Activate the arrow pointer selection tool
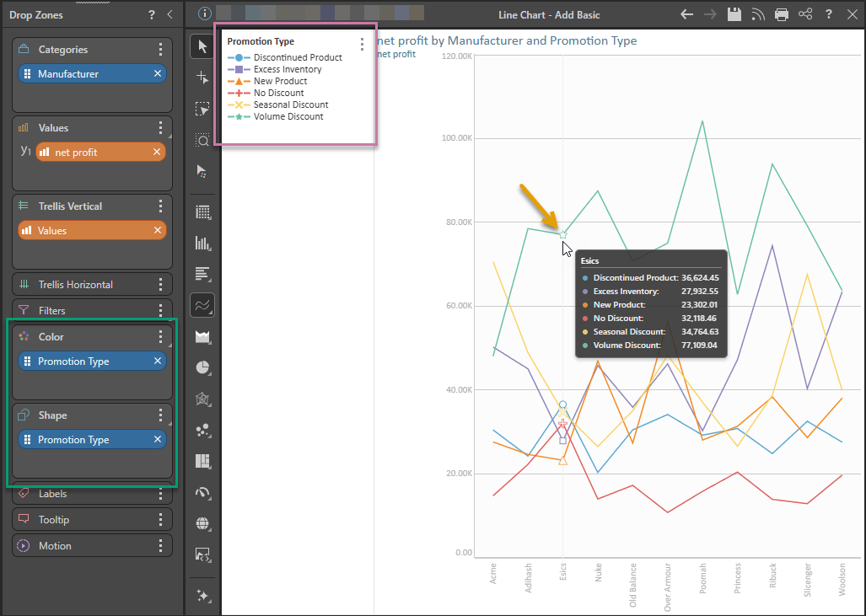Screen dimensions: 866x616 coord(202,46)
